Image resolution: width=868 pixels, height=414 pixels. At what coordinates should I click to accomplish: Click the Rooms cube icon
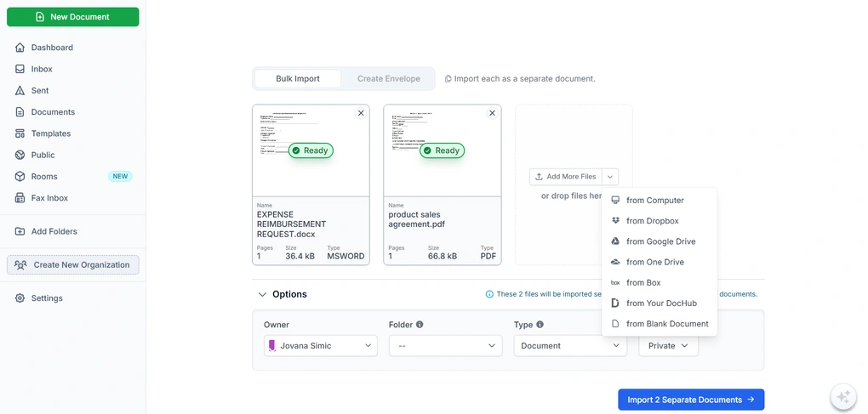click(20, 177)
